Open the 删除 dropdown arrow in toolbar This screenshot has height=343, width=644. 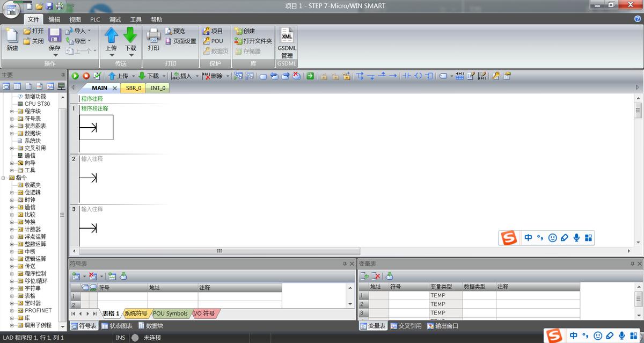[227, 76]
